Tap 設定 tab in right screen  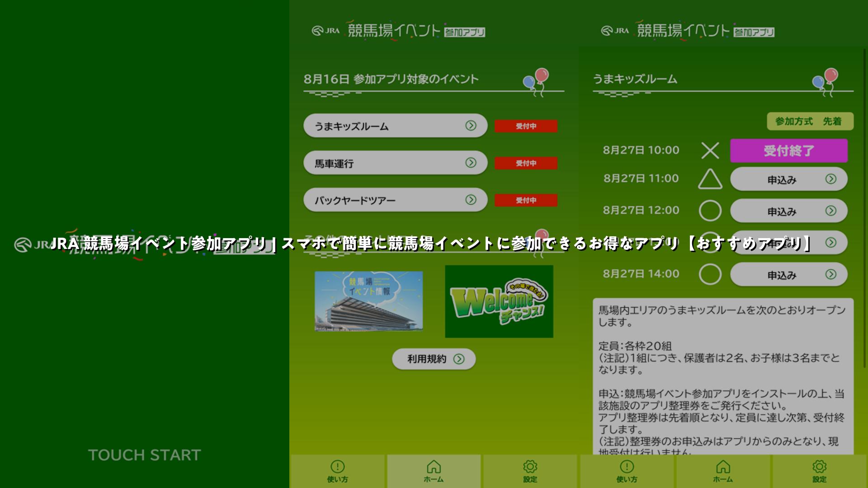(x=819, y=471)
